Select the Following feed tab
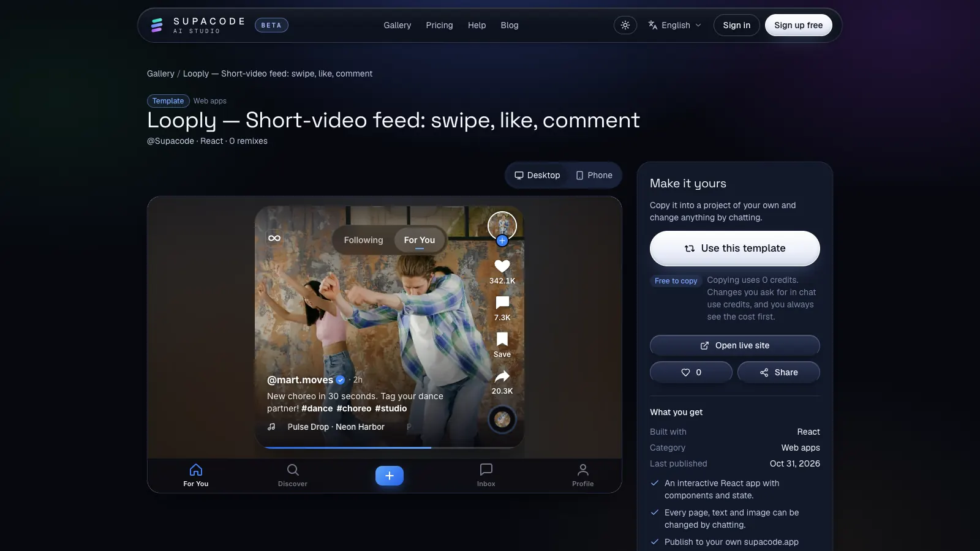Image resolution: width=980 pixels, height=551 pixels. (x=363, y=240)
